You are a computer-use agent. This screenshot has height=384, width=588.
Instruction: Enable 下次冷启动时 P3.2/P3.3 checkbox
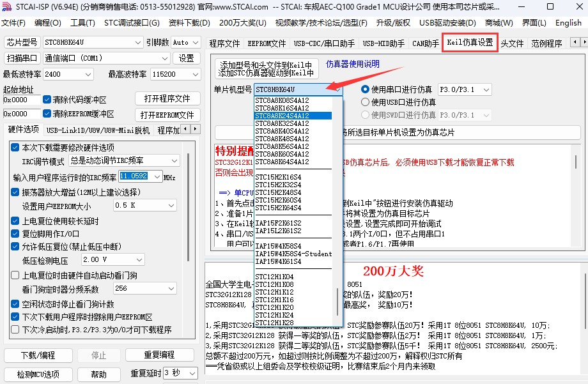(15, 329)
